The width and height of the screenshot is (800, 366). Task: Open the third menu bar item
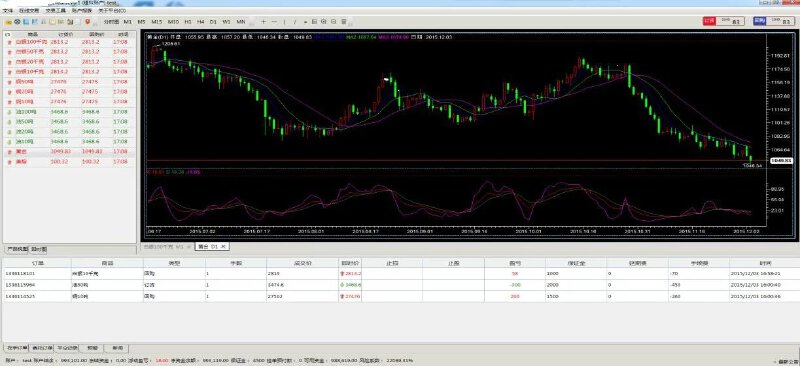pyautogui.click(x=55, y=10)
